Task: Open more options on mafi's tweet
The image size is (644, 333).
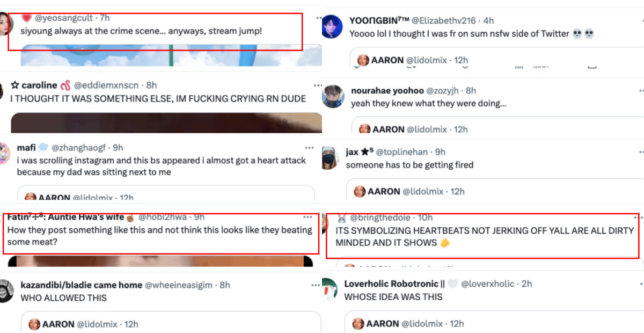Action: [x=310, y=148]
